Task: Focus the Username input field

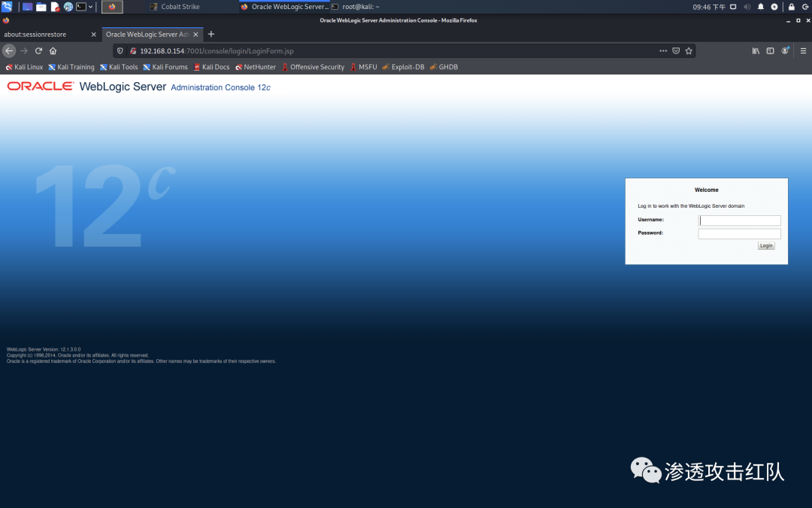Action: pos(740,221)
